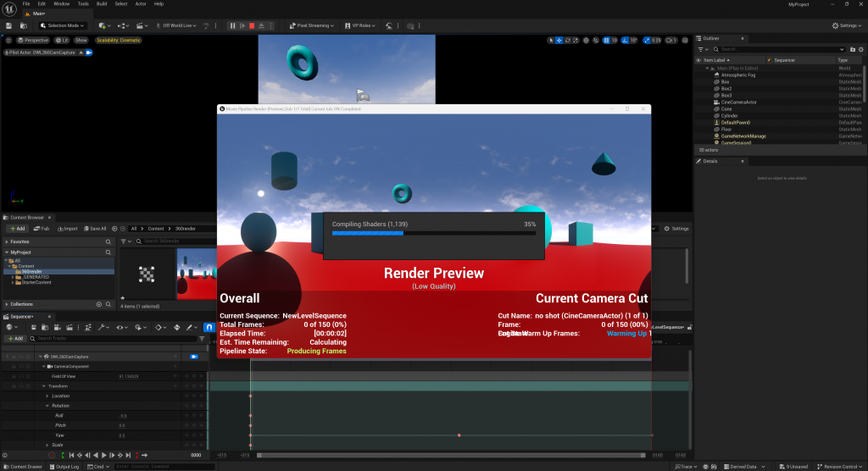The width and height of the screenshot is (868, 471).
Task: Open the Lit view mode menu
Action: coord(62,41)
